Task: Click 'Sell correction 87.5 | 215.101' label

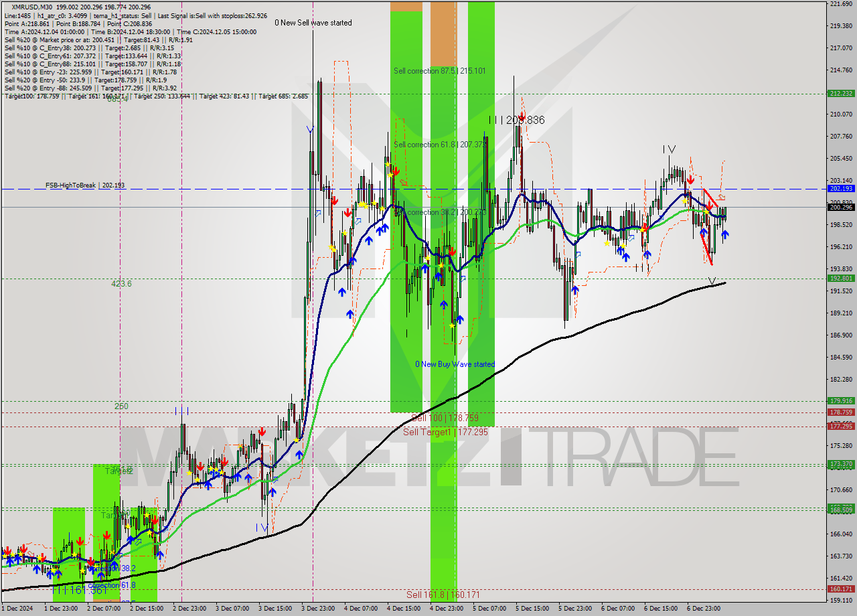Action: tap(440, 70)
